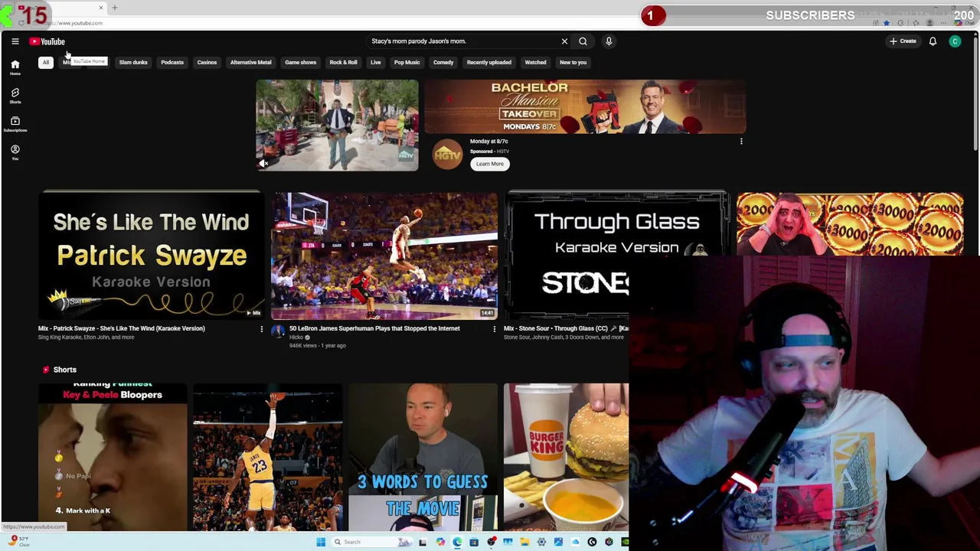Select the Podcasts filter chip
Image resolution: width=980 pixels, height=551 pixels.
(172, 63)
